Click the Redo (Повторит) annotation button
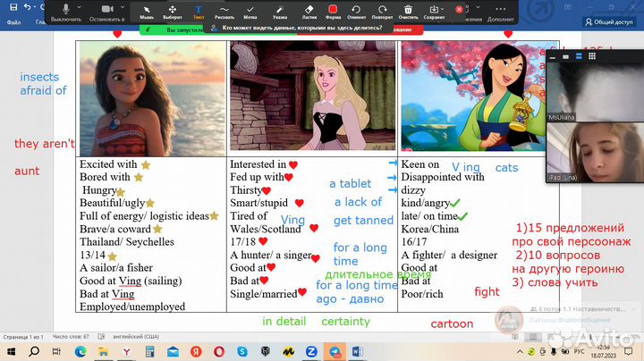The width and height of the screenshot is (644, 361). coord(384,12)
